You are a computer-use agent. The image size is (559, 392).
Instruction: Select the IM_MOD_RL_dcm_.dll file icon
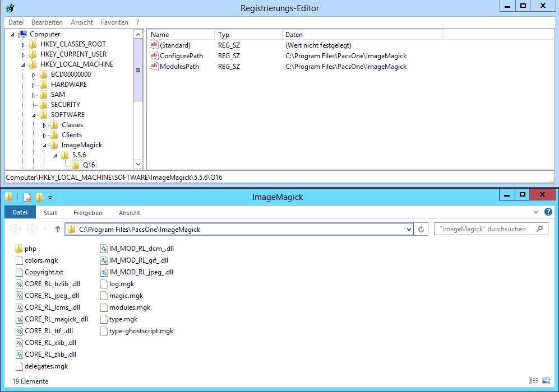click(104, 249)
